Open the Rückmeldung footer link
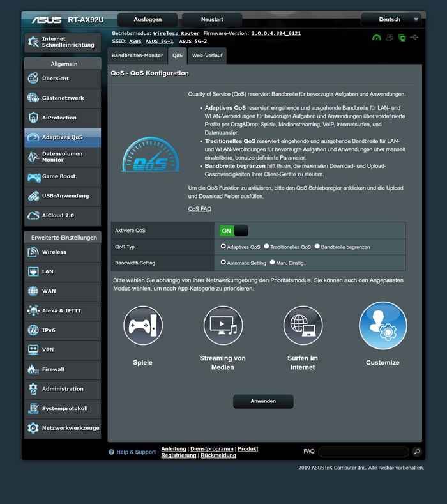 [x=218, y=455]
